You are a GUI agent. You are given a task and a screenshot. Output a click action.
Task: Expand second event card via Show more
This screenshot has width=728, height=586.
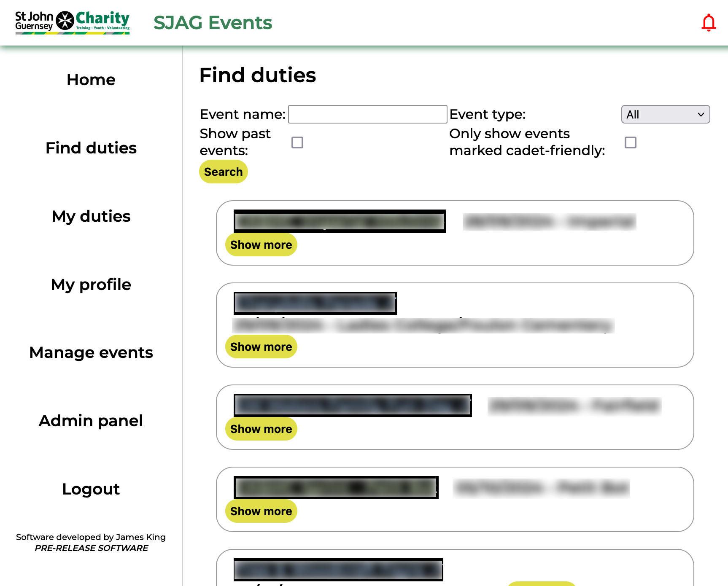pyautogui.click(x=261, y=347)
